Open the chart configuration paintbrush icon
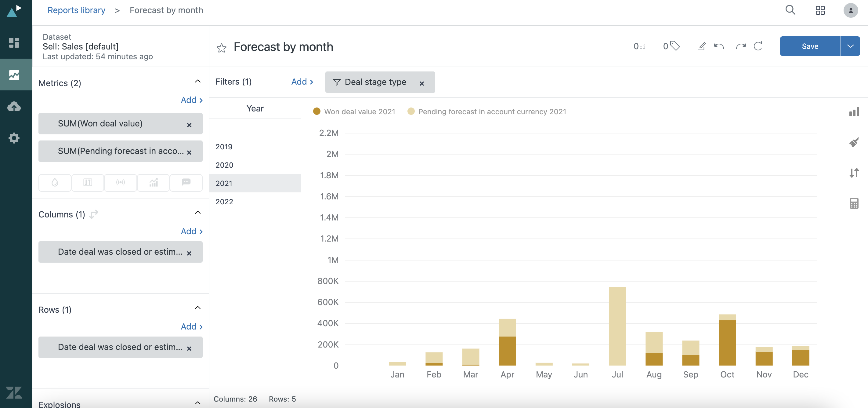 854,142
